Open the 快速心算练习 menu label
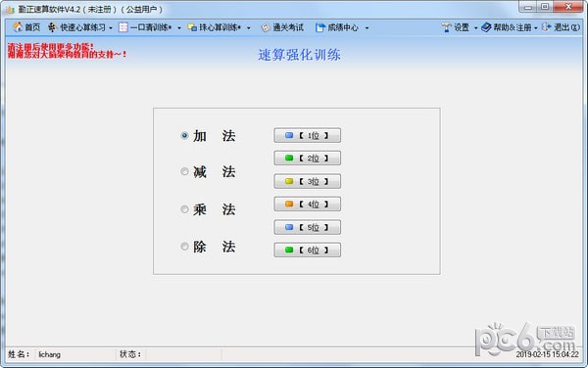This screenshot has width=588, height=368. coord(82,27)
